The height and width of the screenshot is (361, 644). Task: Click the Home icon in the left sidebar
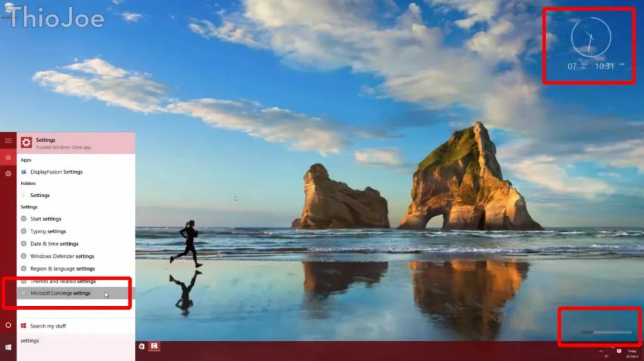tap(8, 157)
